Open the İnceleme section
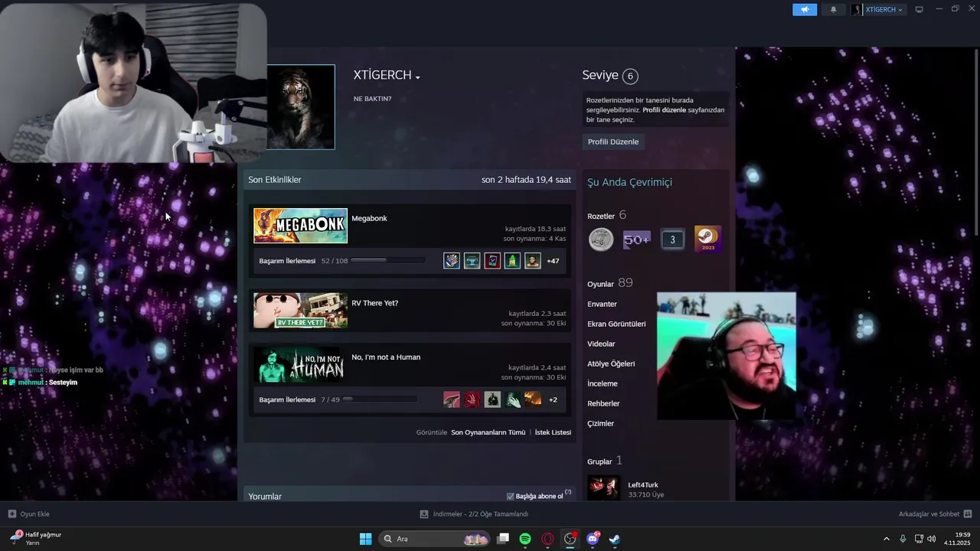Viewport: 980px width, 551px height. pos(603,383)
